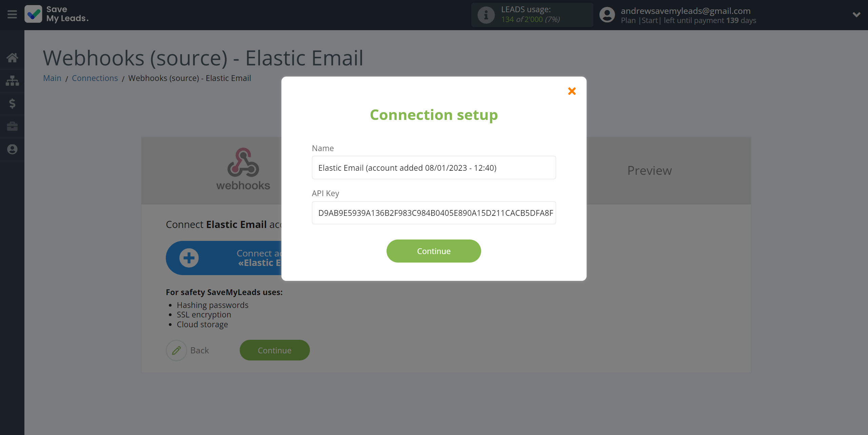Select the API Key input field

434,212
